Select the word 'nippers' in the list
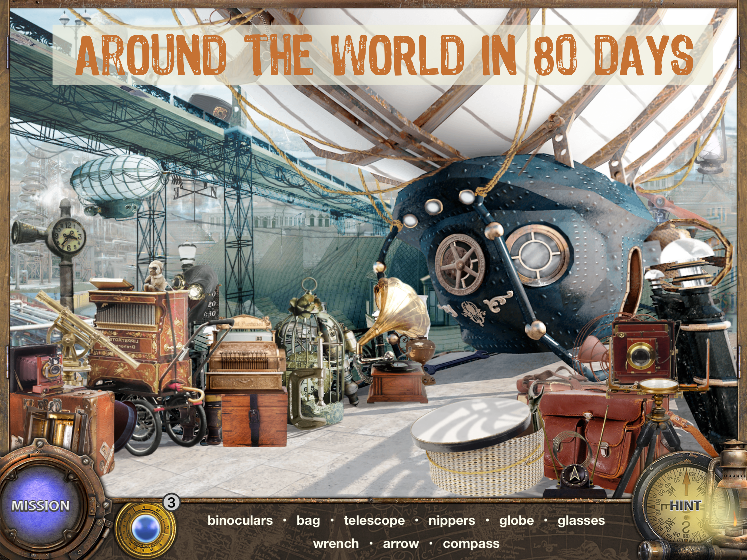 coord(451,521)
